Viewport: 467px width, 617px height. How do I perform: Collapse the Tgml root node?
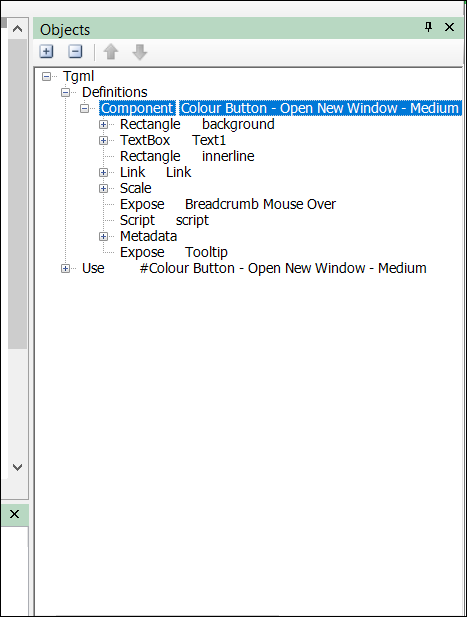click(46, 76)
